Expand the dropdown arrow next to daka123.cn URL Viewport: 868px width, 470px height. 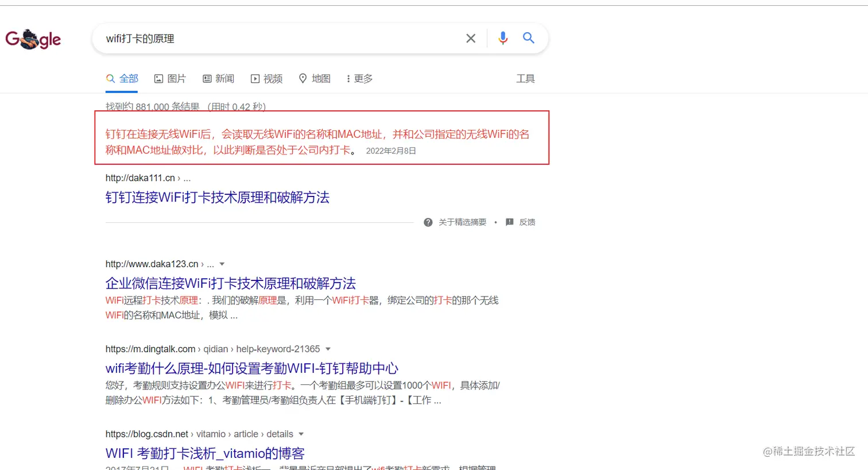222,264
